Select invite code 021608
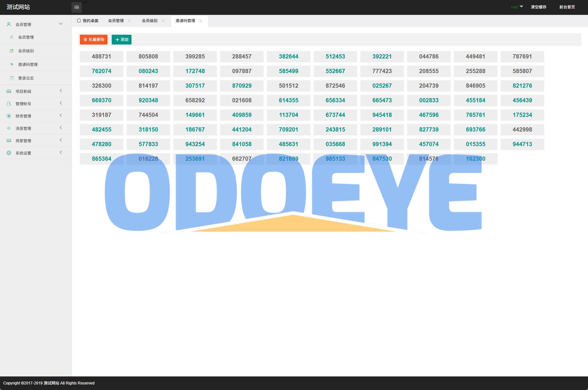Screen dimensions: 588x390 (x=242, y=100)
